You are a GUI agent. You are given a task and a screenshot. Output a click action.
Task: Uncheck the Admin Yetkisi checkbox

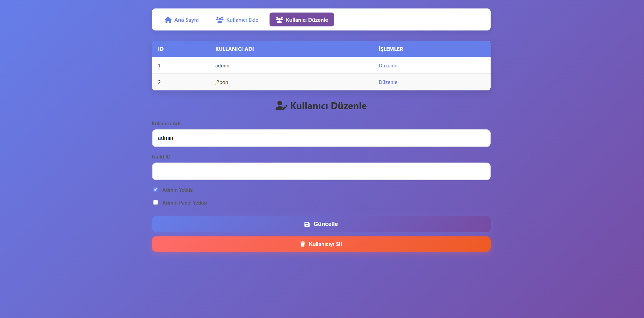tap(155, 190)
